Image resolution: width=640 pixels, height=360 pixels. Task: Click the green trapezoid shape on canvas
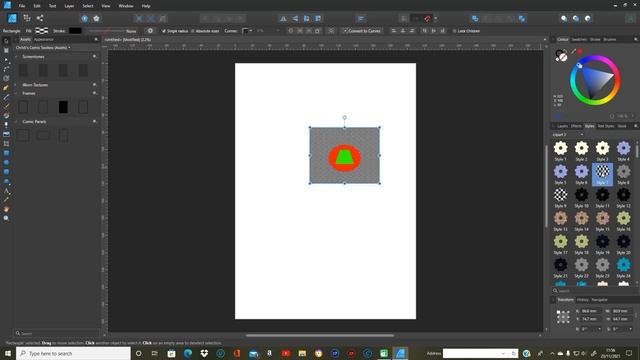click(344, 158)
